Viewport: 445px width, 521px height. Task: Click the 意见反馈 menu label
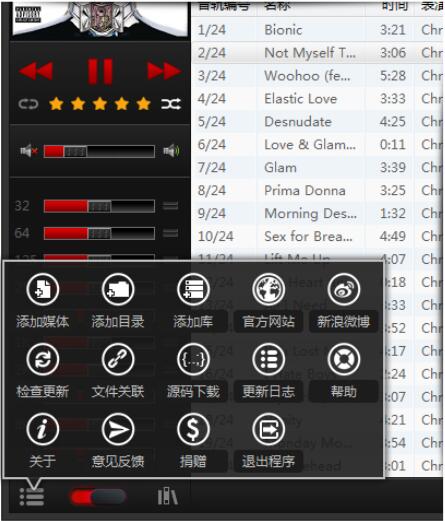point(118,461)
